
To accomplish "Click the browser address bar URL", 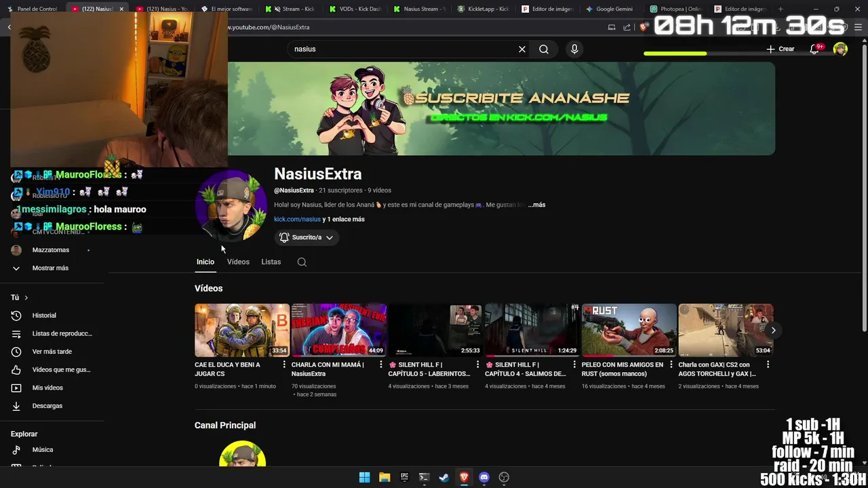I will tap(269, 27).
